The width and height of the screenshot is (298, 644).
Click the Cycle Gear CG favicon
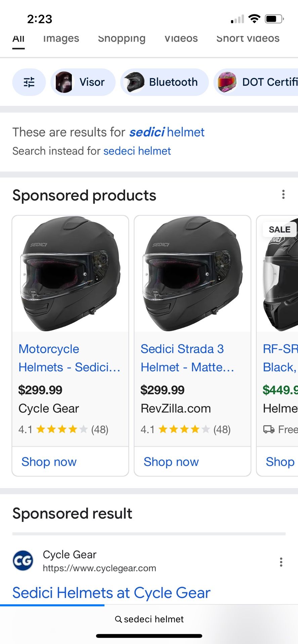tap(23, 560)
